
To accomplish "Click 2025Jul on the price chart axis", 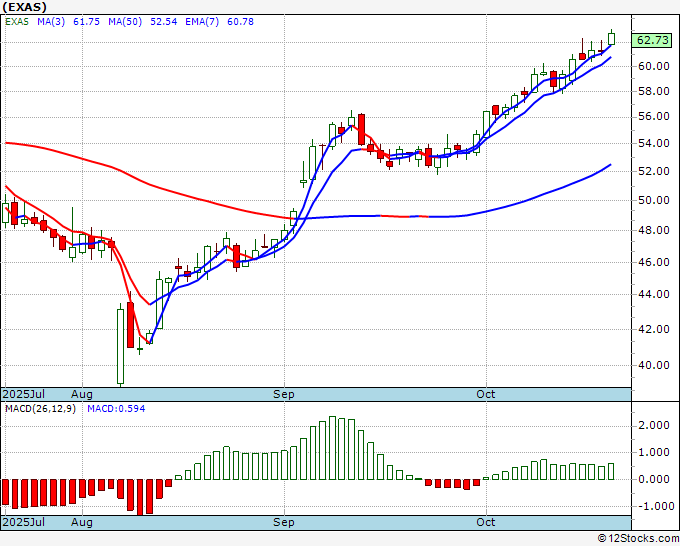I will (x=23, y=394).
